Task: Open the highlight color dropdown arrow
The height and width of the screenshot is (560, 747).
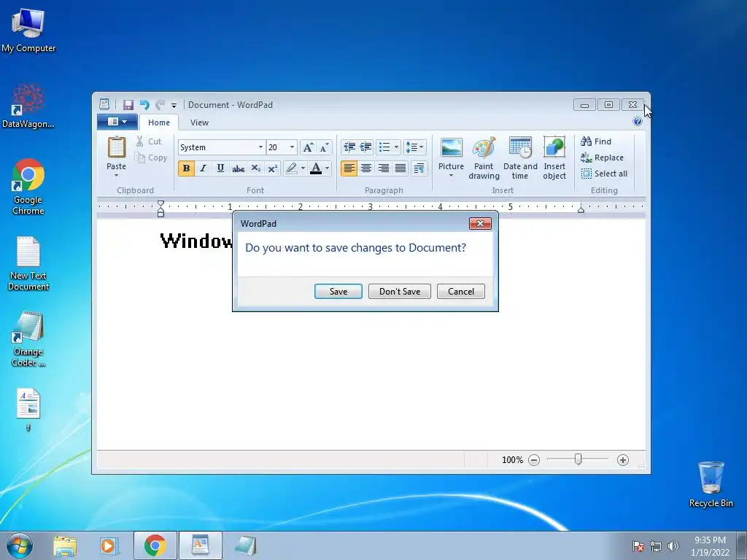Action: pyautogui.click(x=303, y=168)
